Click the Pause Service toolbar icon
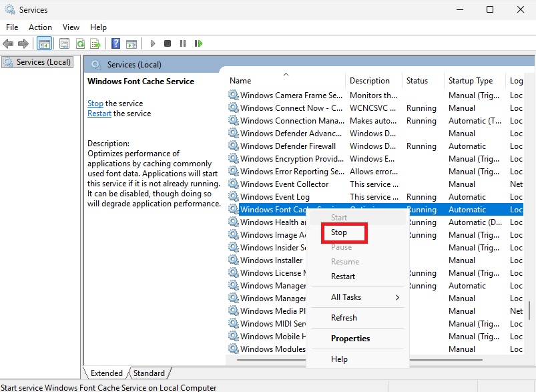 (184, 43)
